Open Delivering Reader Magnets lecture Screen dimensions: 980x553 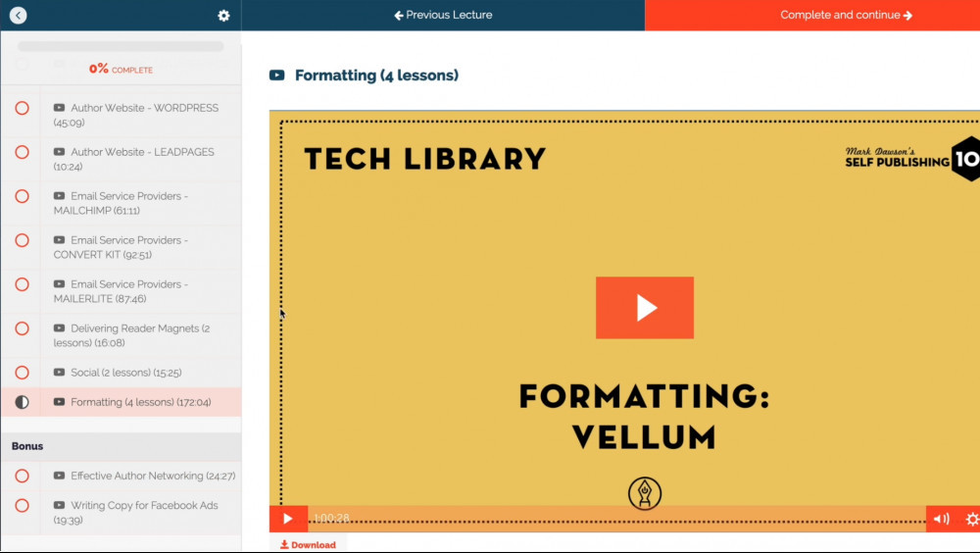coord(132,335)
